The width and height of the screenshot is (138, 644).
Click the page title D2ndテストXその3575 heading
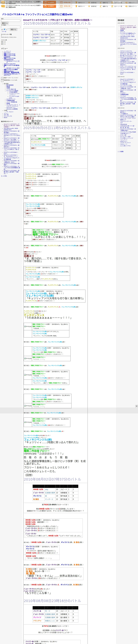[58, 20]
